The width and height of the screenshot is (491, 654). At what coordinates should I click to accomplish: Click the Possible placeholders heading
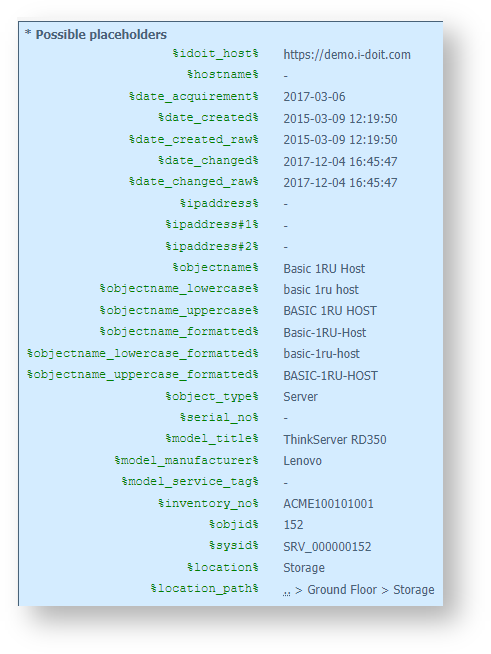coord(101,35)
